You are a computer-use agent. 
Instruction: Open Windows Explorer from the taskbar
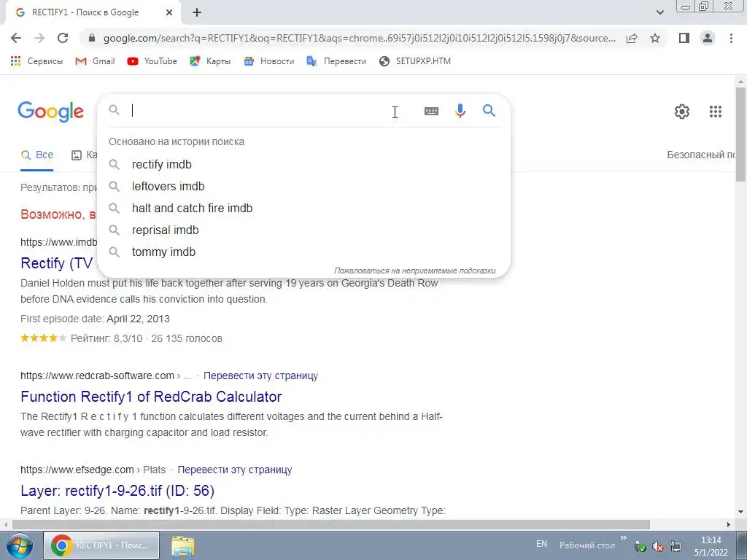click(x=183, y=546)
